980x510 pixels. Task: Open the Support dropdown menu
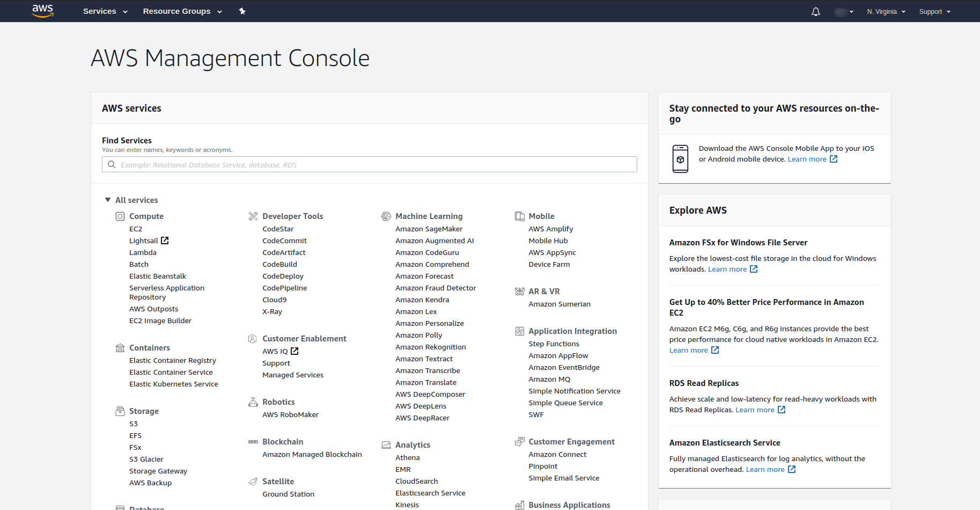tap(935, 12)
